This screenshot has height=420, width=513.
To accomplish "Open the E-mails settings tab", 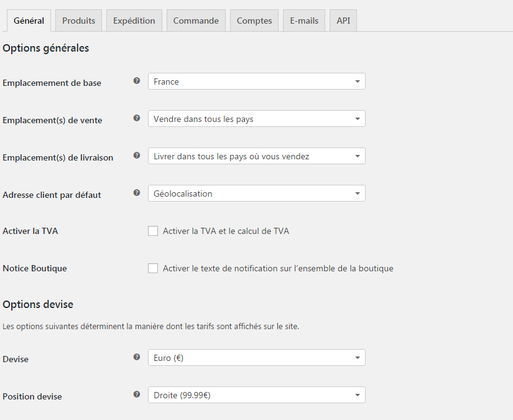I will [303, 20].
